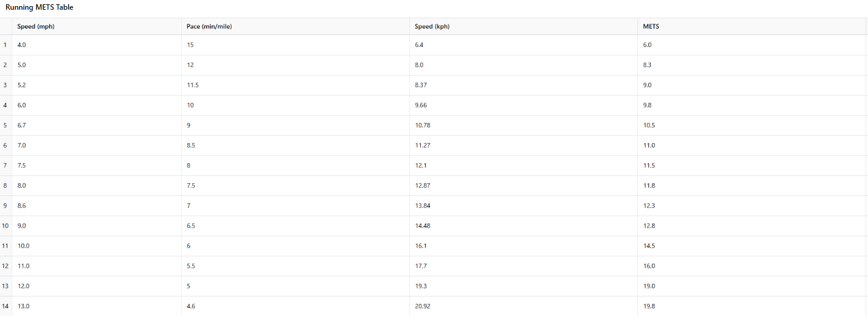Select row number 14
The height and width of the screenshot is (316, 868).
click(x=5, y=306)
